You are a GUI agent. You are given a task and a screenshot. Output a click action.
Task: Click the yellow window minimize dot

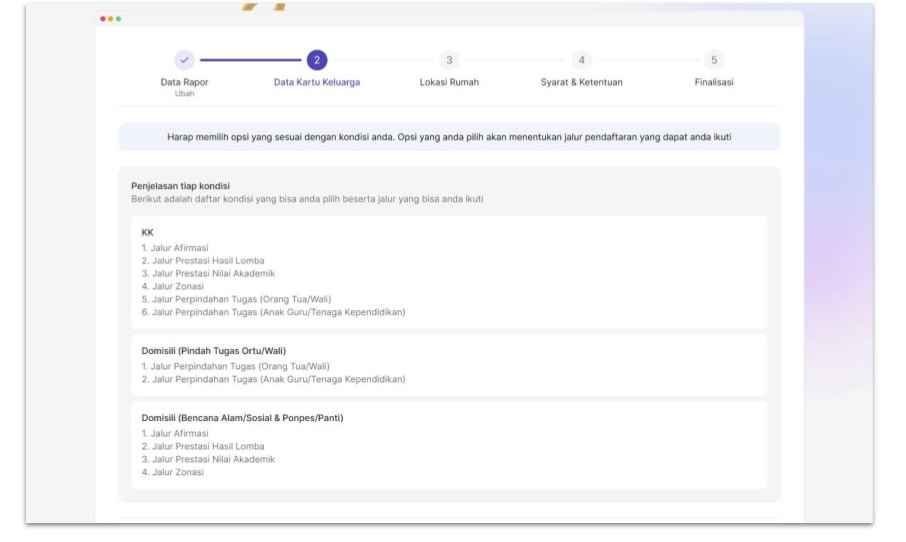tap(110, 18)
